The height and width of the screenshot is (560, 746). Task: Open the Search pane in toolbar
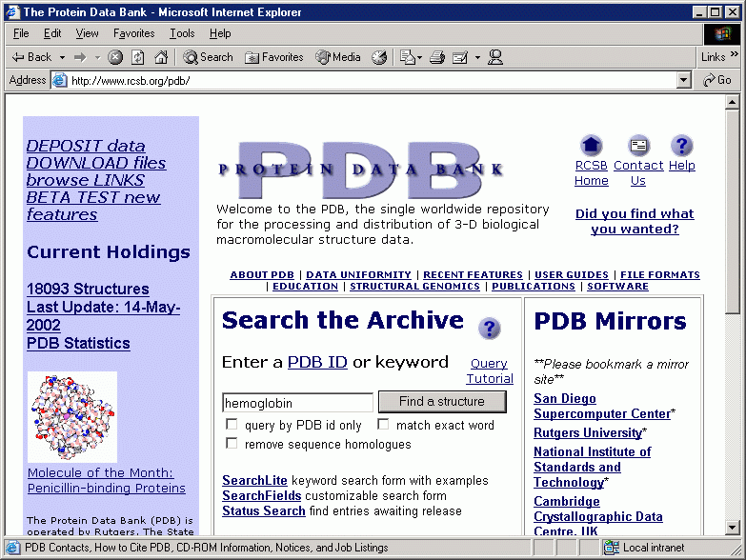[x=209, y=57]
